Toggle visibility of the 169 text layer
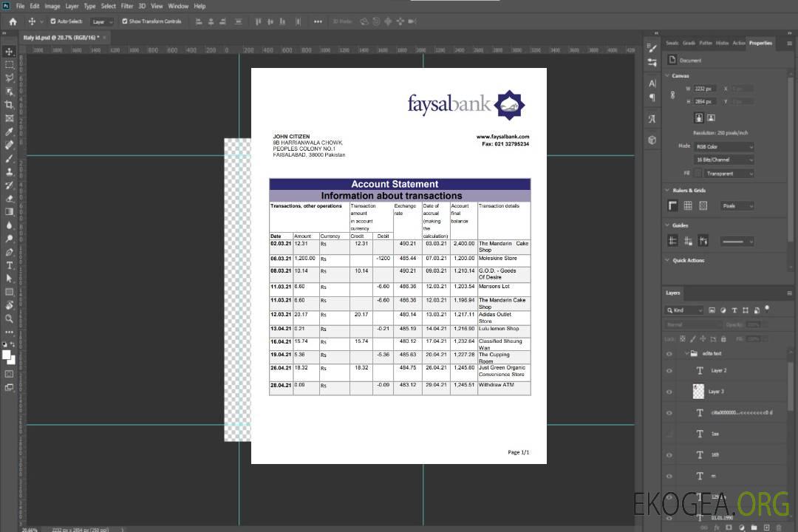798x532 pixels. pyautogui.click(x=669, y=455)
